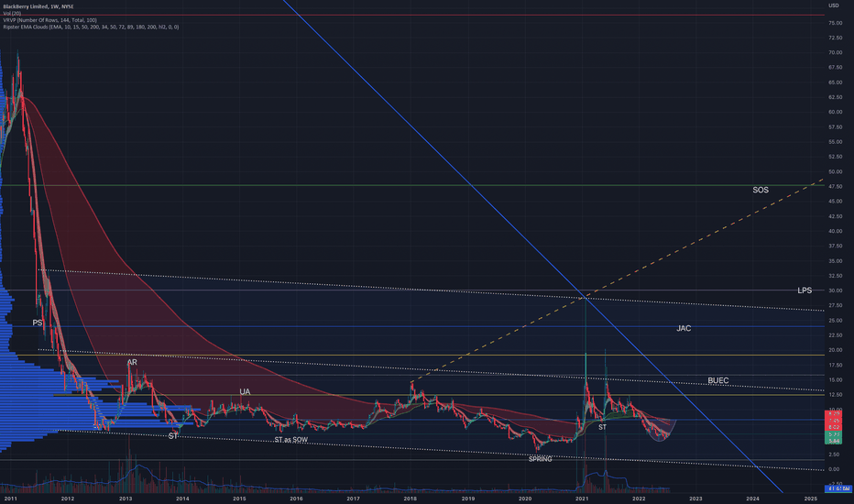Select the VRVP indicator legend line
The image size is (854, 504).
coord(49,19)
